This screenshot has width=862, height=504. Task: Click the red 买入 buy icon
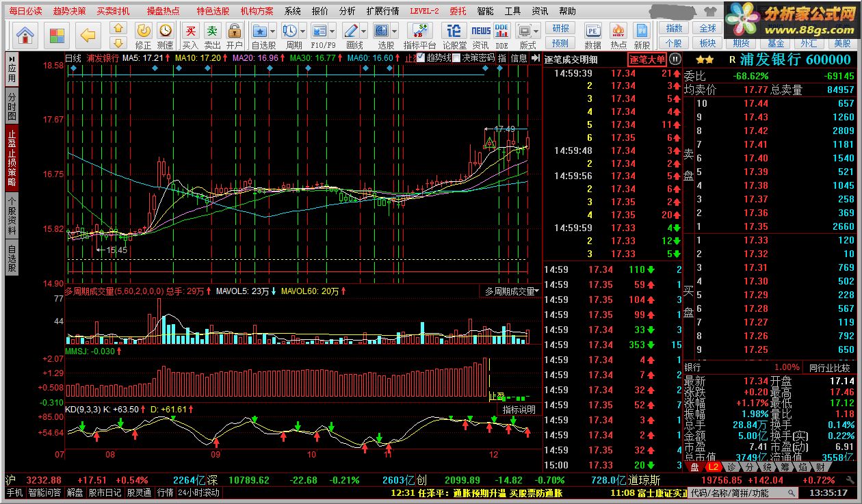tap(191, 31)
